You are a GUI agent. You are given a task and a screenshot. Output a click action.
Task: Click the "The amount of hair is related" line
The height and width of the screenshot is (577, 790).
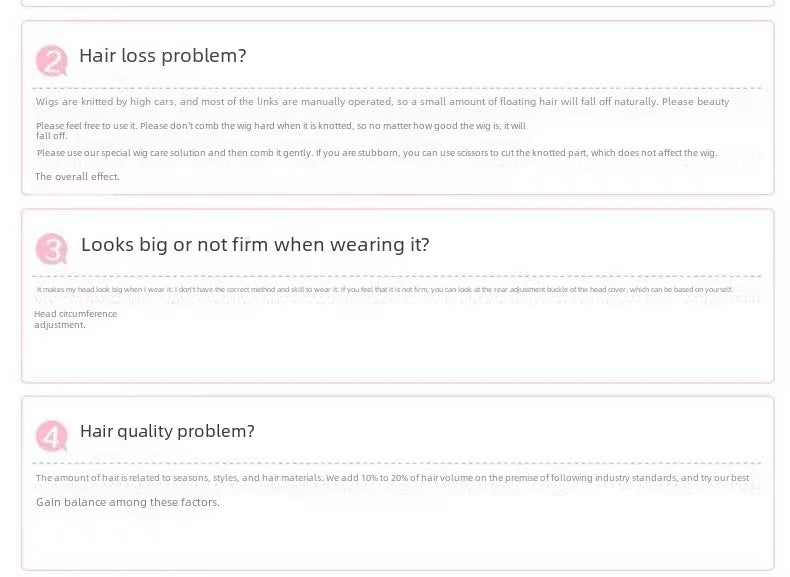tap(392, 478)
